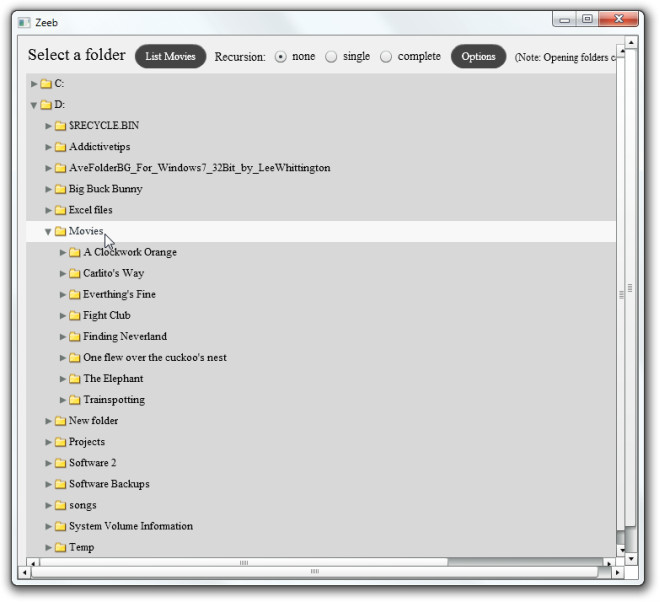Collapse the D: drive arrow
Image resolution: width=660 pixels, height=602 pixels.
(x=34, y=105)
